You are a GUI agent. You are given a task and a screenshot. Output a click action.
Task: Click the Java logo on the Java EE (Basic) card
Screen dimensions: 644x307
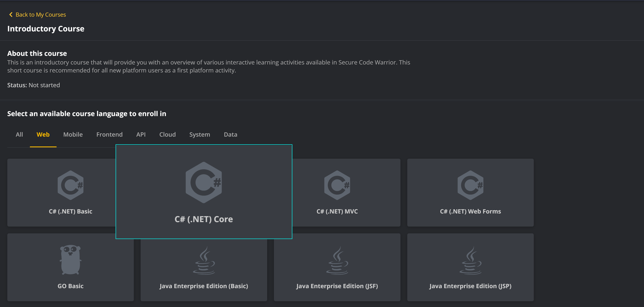click(x=204, y=261)
